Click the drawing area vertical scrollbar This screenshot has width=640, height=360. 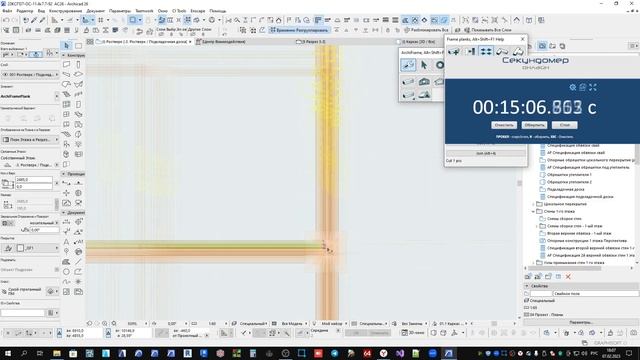[x=519, y=183]
